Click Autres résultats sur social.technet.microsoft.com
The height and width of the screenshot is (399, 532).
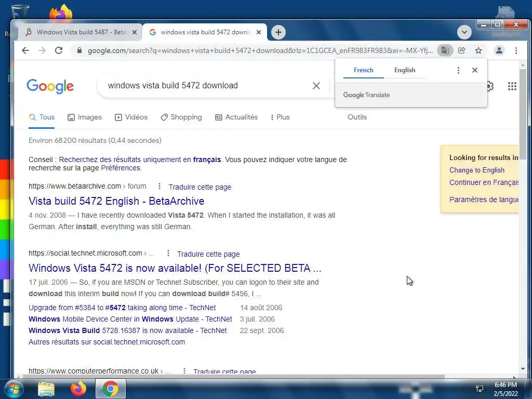click(x=107, y=342)
